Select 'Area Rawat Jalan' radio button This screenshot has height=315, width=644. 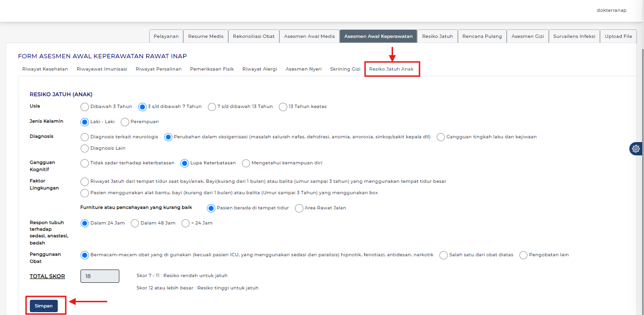[299, 208]
